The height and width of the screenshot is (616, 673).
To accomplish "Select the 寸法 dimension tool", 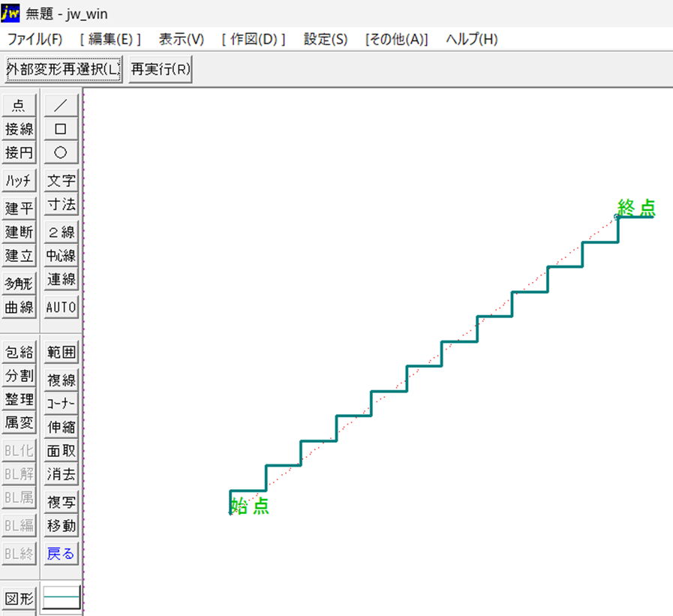I will (x=61, y=204).
